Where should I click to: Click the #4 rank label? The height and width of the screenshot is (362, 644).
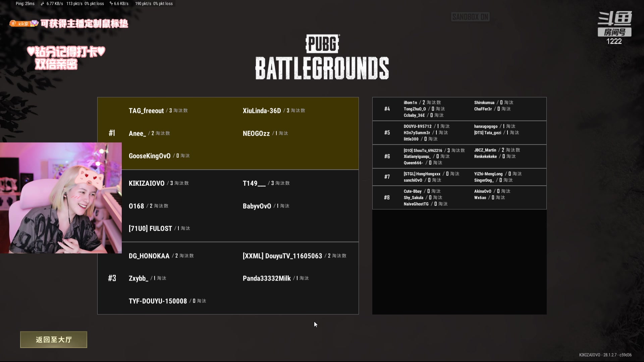[x=387, y=109]
